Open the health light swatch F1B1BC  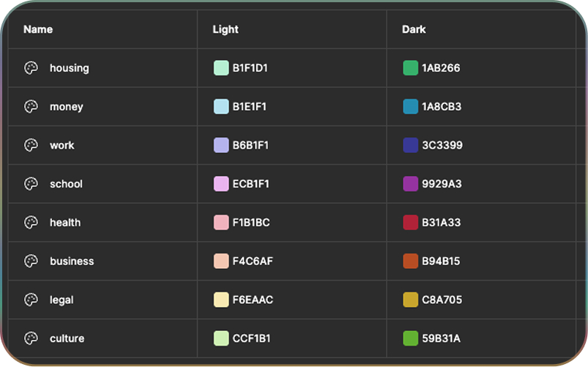pyautogui.click(x=221, y=223)
